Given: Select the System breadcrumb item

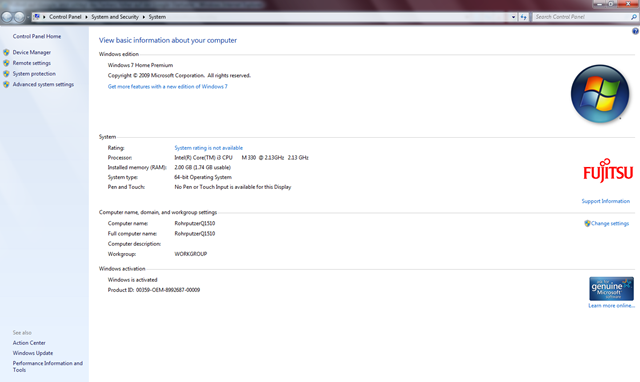Looking at the screenshot, I should 157,17.
